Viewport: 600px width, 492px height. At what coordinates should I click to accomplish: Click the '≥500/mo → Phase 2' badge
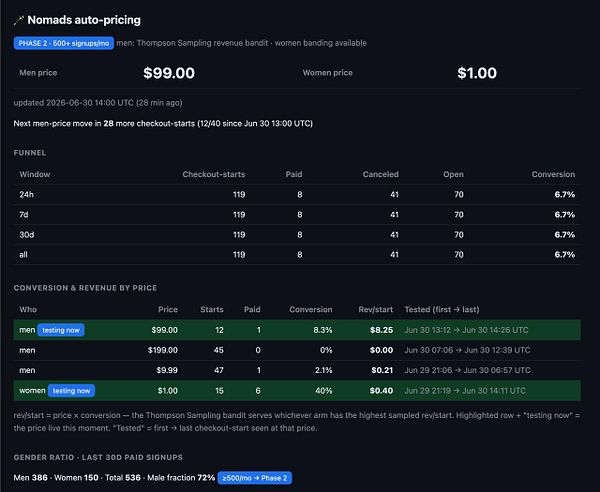pos(254,478)
